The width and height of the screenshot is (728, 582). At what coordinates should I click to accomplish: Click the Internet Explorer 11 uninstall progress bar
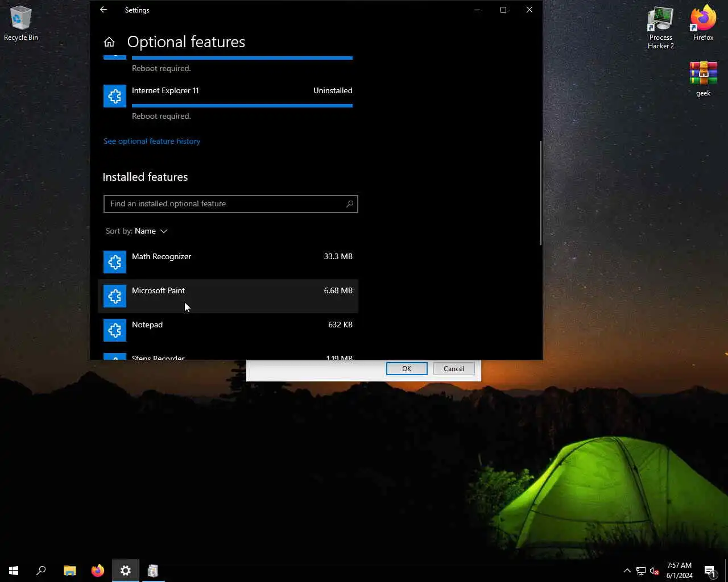(x=242, y=106)
